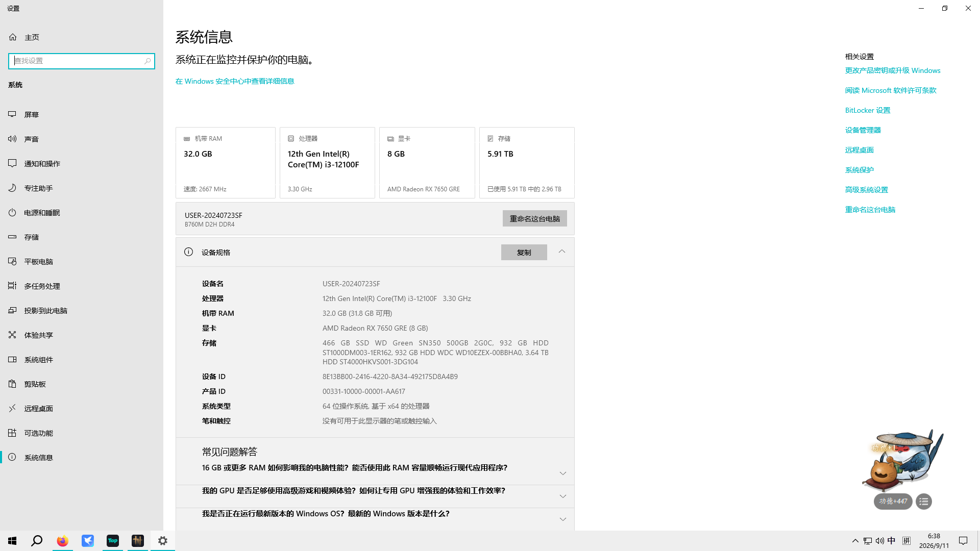Open the blue bird app on taskbar
The height and width of the screenshot is (551, 980).
(88, 541)
